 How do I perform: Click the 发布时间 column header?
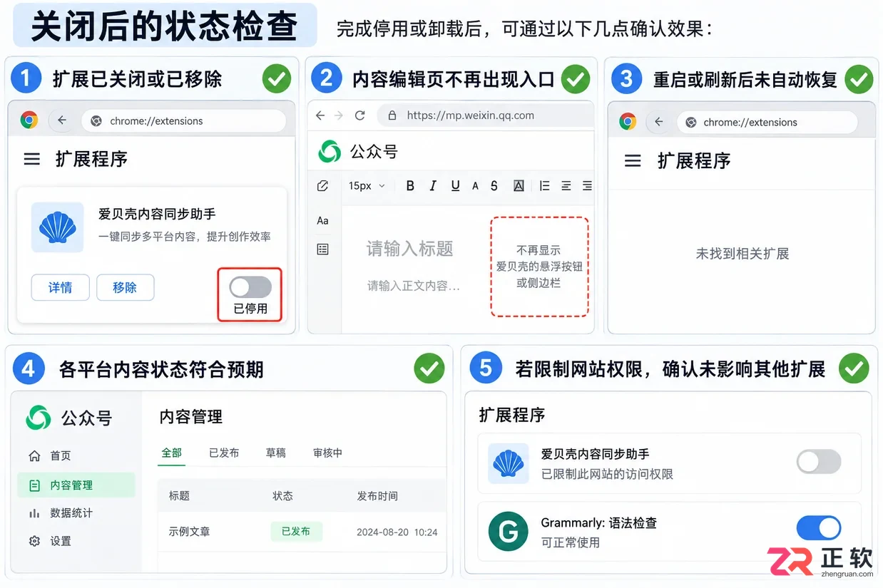coord(377,496)
